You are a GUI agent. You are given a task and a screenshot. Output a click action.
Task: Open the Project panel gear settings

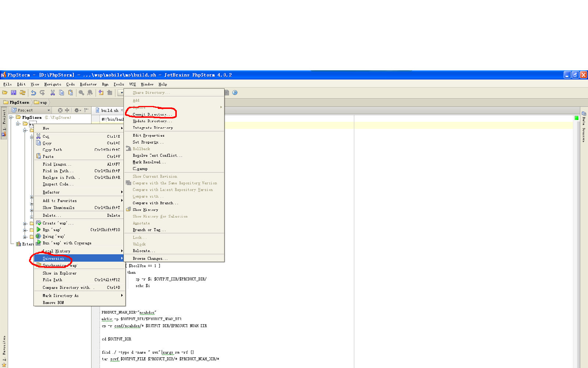click(78, 110)
